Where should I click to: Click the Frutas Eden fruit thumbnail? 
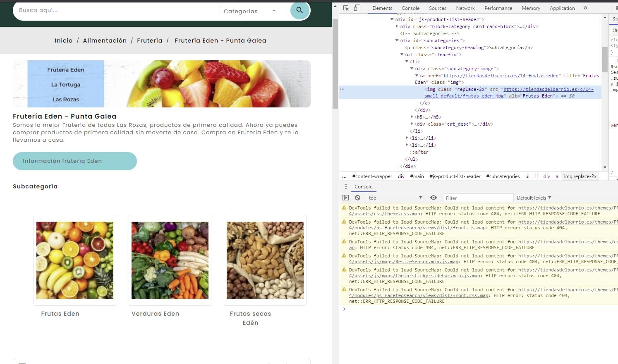tap(75, 260)
